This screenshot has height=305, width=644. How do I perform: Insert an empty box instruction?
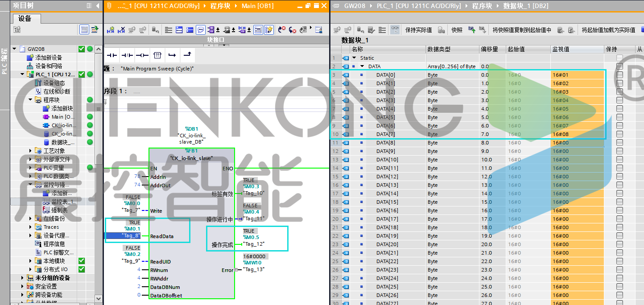pyautogui.click(x=157, y=55)
